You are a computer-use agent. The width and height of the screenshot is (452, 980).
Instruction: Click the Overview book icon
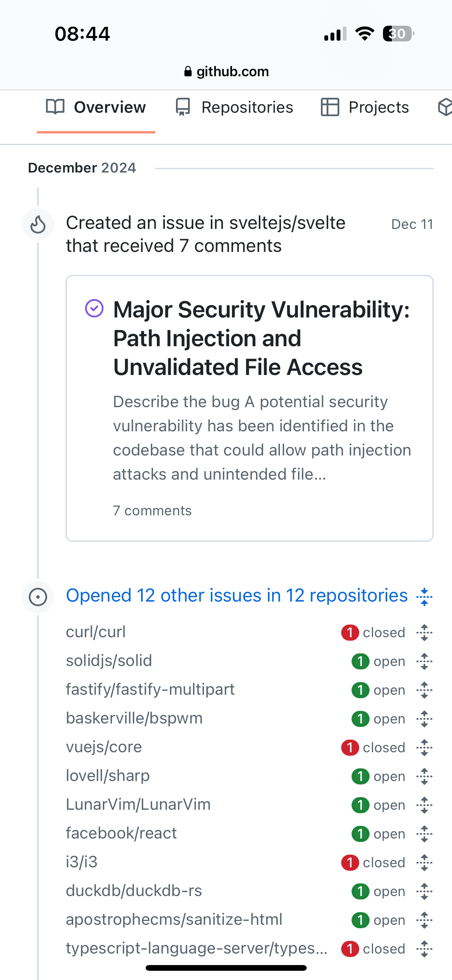[55, 107]
